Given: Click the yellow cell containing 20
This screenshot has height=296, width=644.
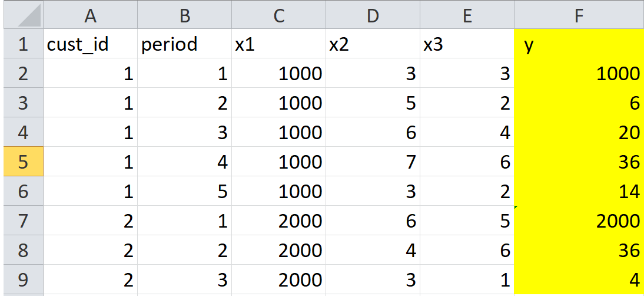Looking at the screenshot, I should (x=579, y=132).
